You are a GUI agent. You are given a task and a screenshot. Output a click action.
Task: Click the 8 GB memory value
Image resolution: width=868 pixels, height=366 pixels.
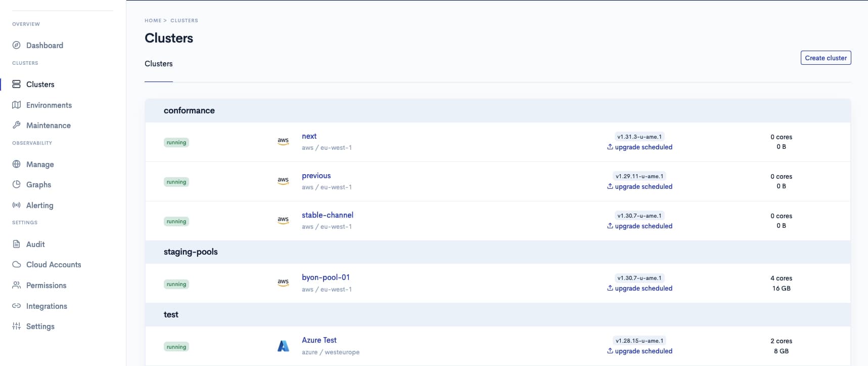click(x=781, y=351)
